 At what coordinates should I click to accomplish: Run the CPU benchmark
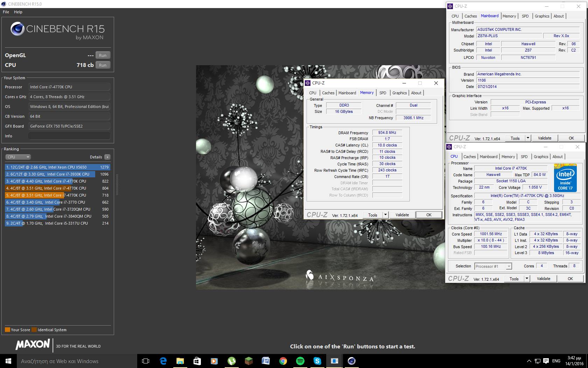click(103, 65)
